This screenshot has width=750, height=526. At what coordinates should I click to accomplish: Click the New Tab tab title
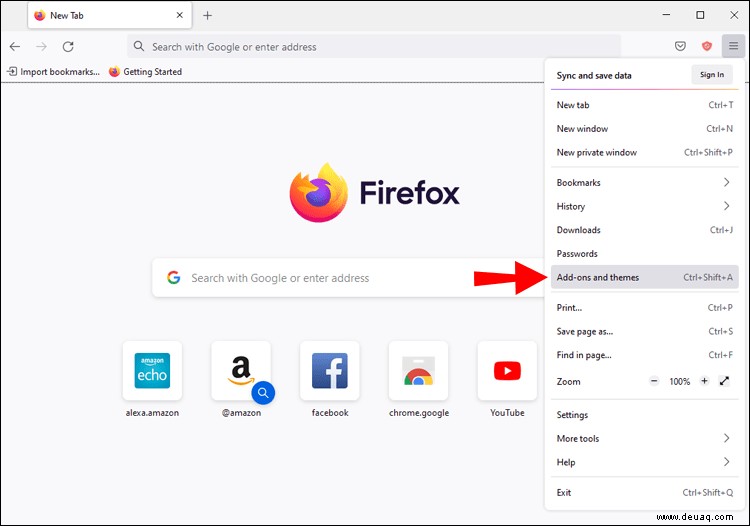tap(66, 15)
